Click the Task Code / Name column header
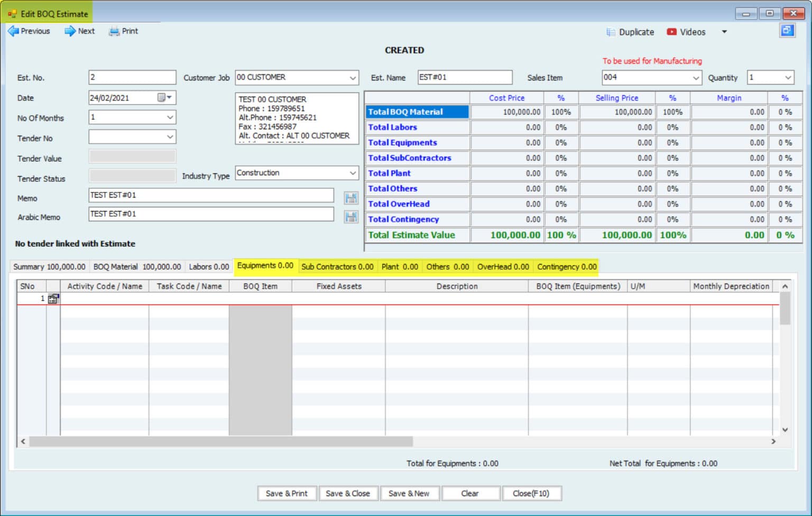This screenshot has width=812, height=516. click(189, 286)
